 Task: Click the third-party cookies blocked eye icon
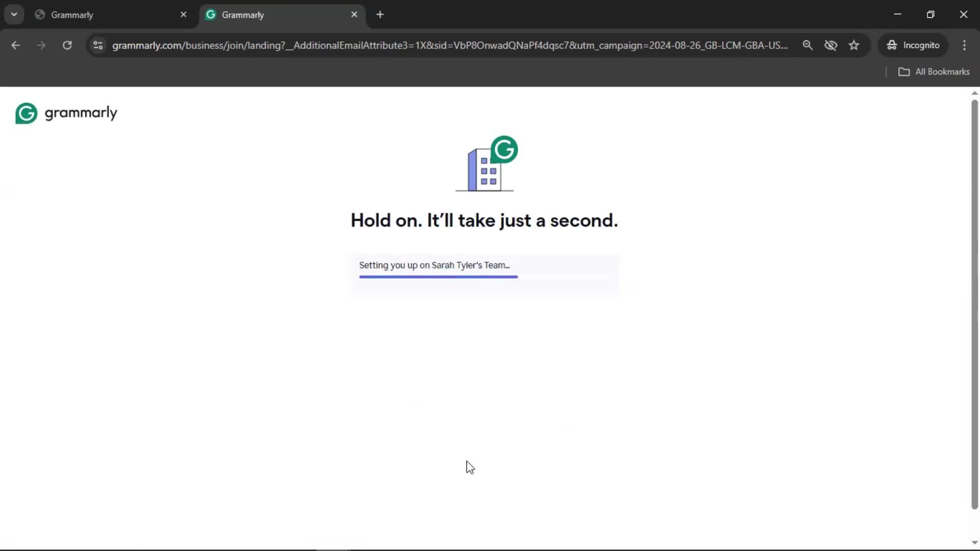[830, 45]
